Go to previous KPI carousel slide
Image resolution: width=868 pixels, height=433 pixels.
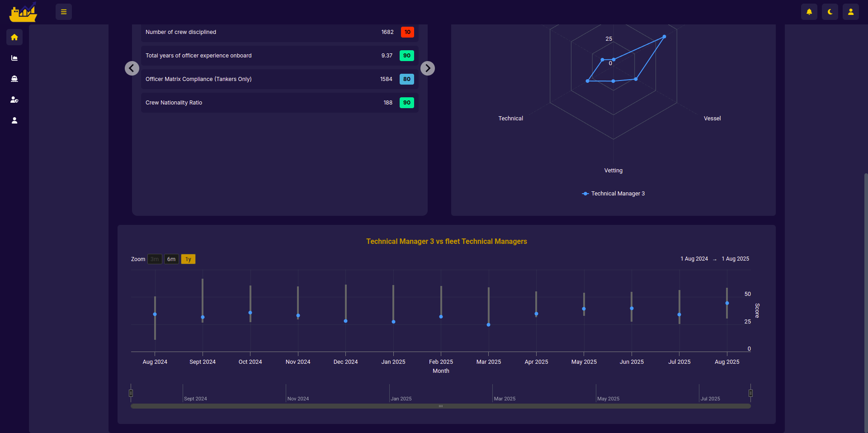[132, 68]
